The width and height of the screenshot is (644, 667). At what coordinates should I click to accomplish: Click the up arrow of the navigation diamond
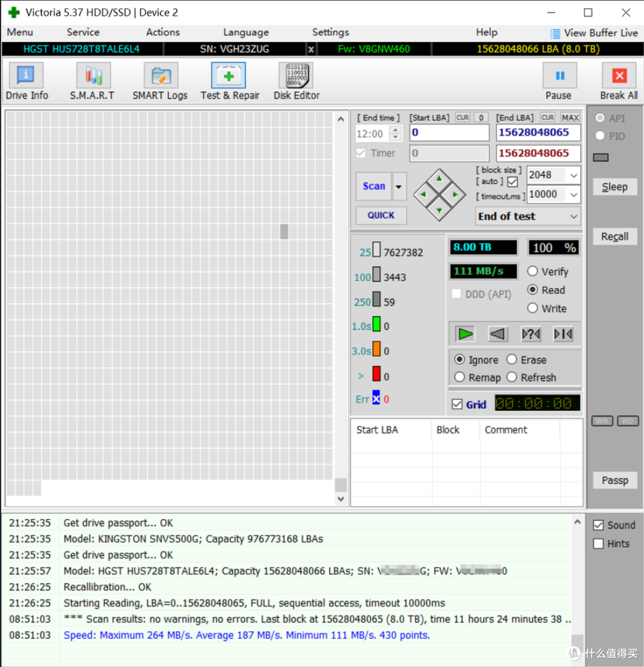click(x=439, y=179)
